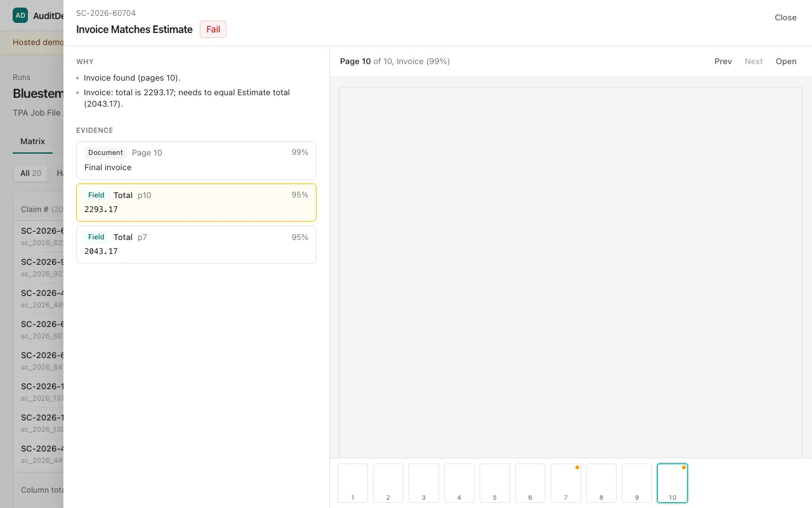Open page 6 thumbnail
The height and width of the screenshot is (508, 812).
[x=530, y=483]
